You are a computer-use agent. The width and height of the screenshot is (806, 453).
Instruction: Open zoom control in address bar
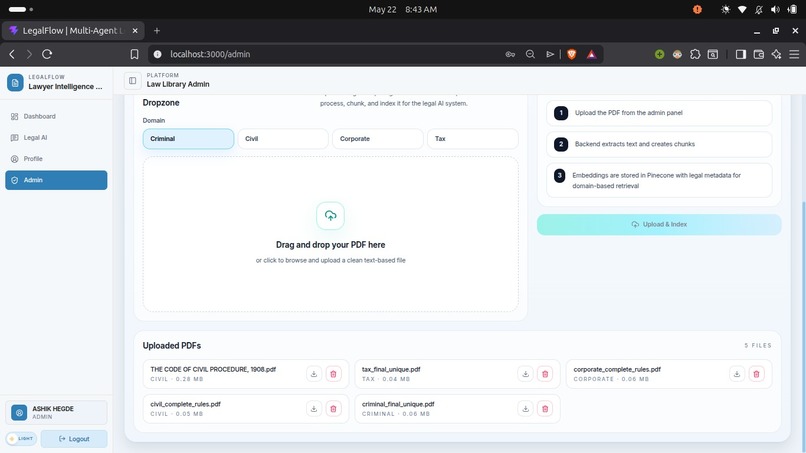coord(530,54)
